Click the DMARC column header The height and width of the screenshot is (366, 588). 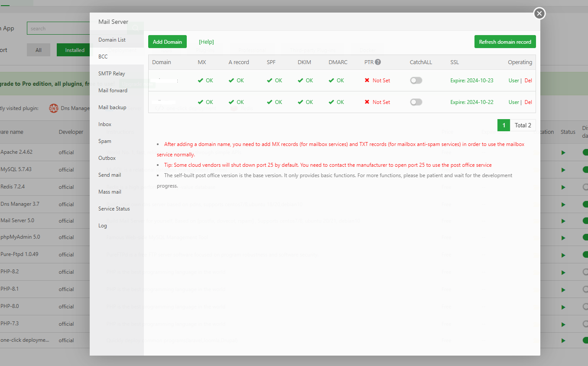338,62
